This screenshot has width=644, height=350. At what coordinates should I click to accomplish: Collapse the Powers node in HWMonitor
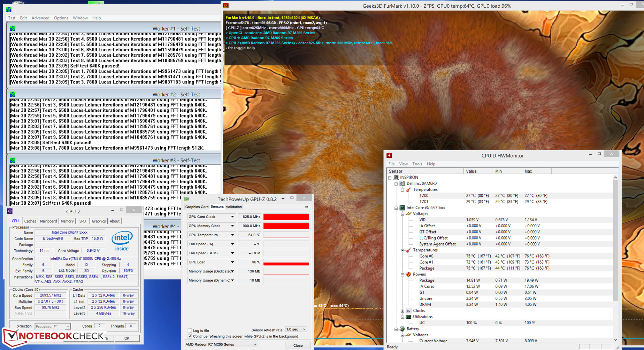402,274
